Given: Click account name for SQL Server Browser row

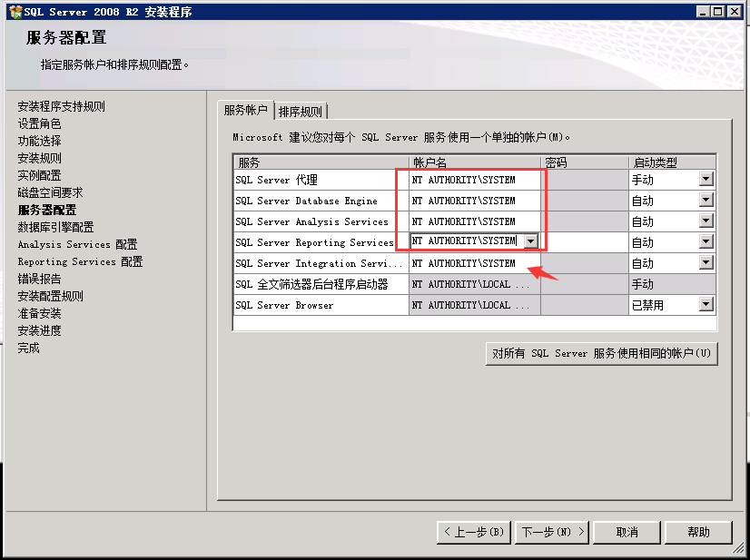Looking at the screenshot, I should (x=475, y=305).
